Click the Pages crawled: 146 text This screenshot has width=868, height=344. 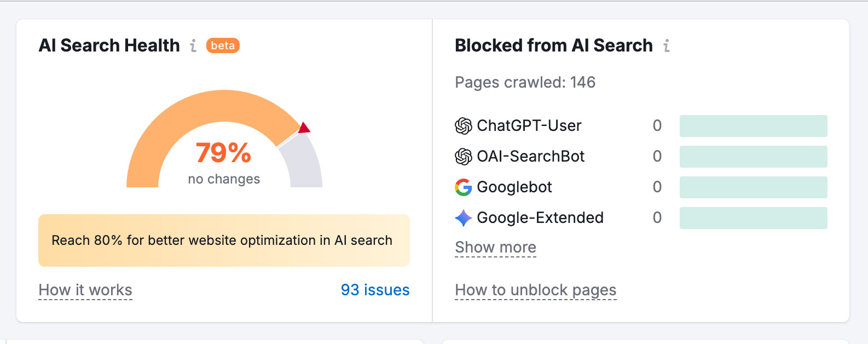click(525, 82)
